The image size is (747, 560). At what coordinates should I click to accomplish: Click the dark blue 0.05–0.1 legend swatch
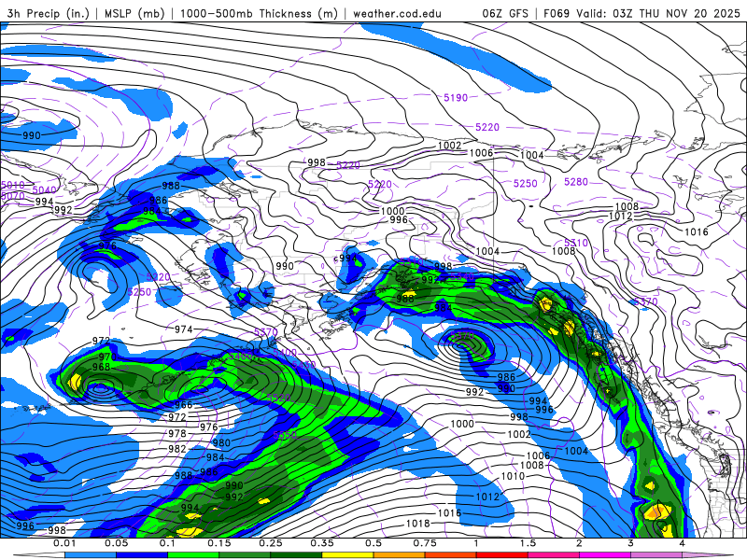pyautogui.click(x=142, y=555)
